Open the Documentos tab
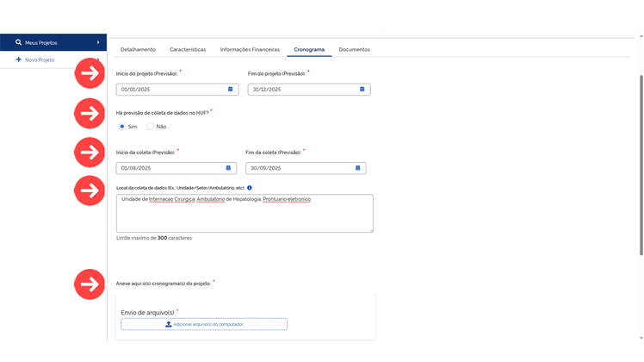 pos(354,49)
